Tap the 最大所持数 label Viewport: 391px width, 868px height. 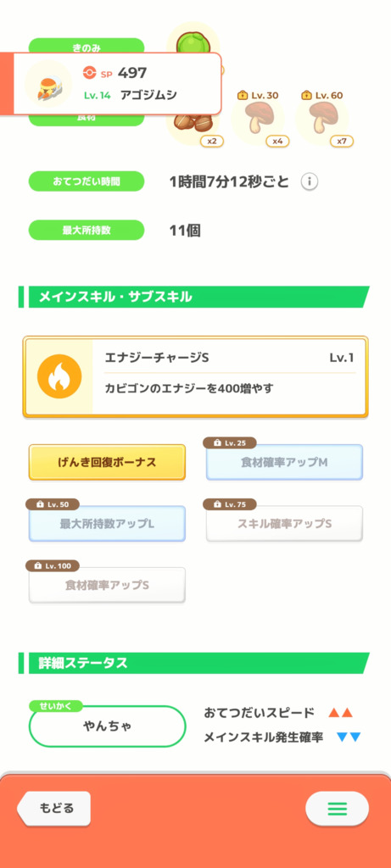click(x=87, y=231)
